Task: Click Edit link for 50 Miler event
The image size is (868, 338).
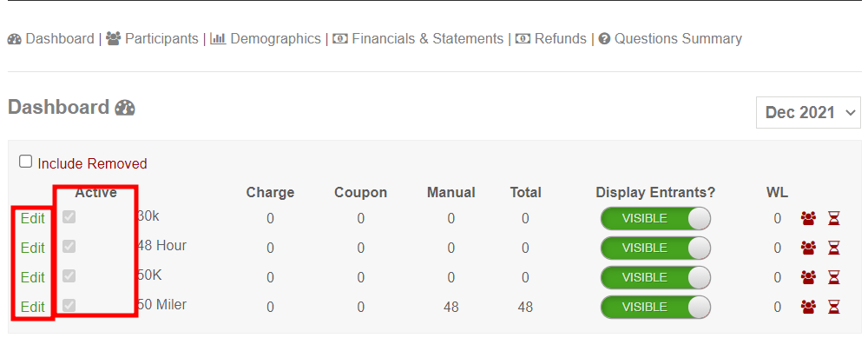Action: coord(33,307)
